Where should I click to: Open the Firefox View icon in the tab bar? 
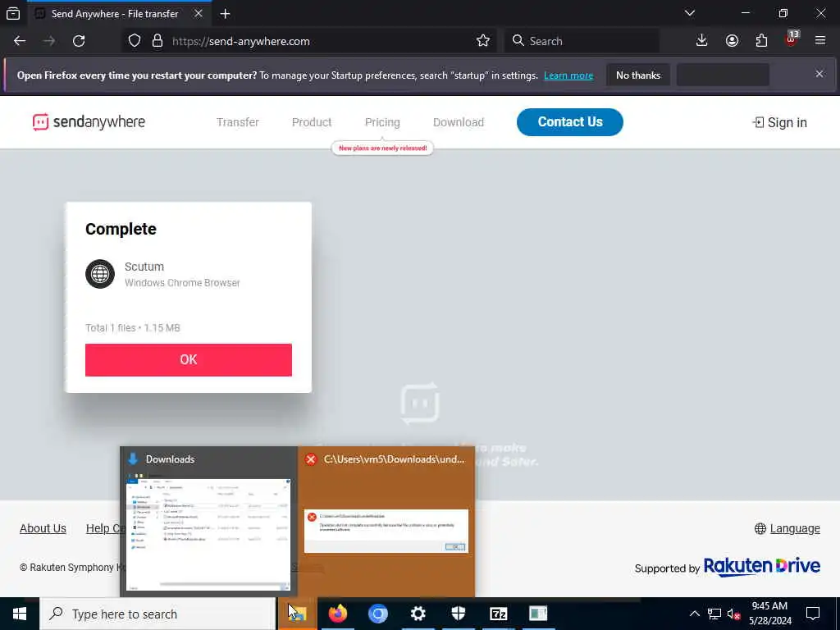coord(13,13)
